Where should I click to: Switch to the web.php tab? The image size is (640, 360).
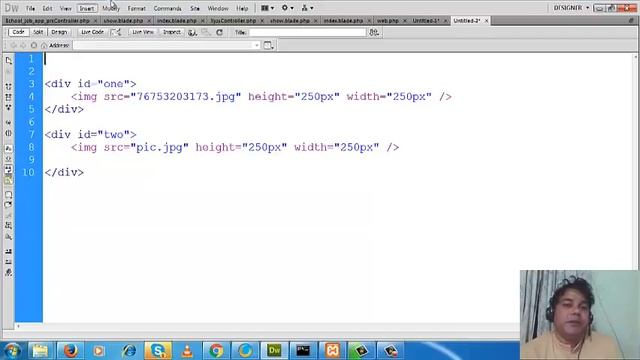pyautogui.click(x=387, y=20)
